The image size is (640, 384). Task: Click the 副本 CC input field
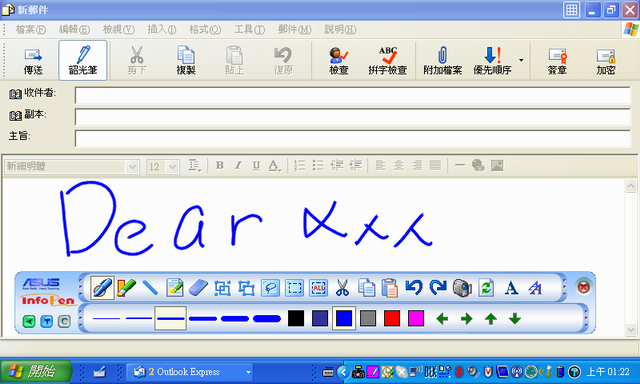coord(353,117)
